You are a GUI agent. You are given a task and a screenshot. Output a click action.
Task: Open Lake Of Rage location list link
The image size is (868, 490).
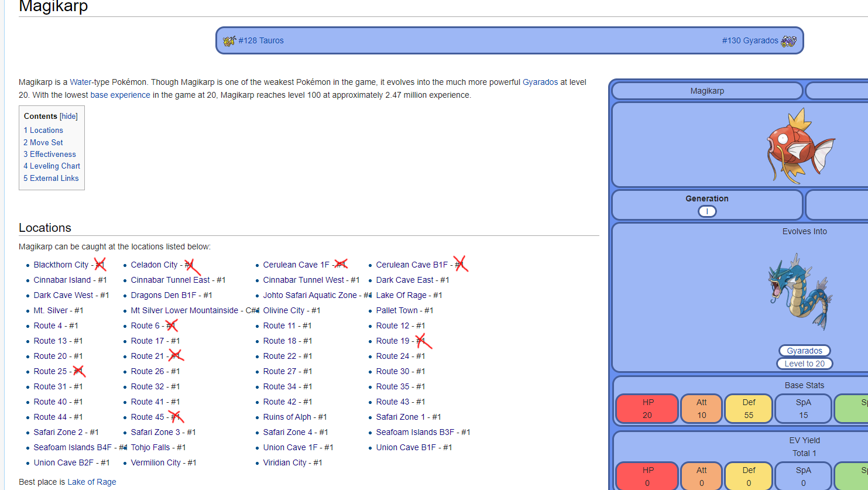tap(402, 295)
